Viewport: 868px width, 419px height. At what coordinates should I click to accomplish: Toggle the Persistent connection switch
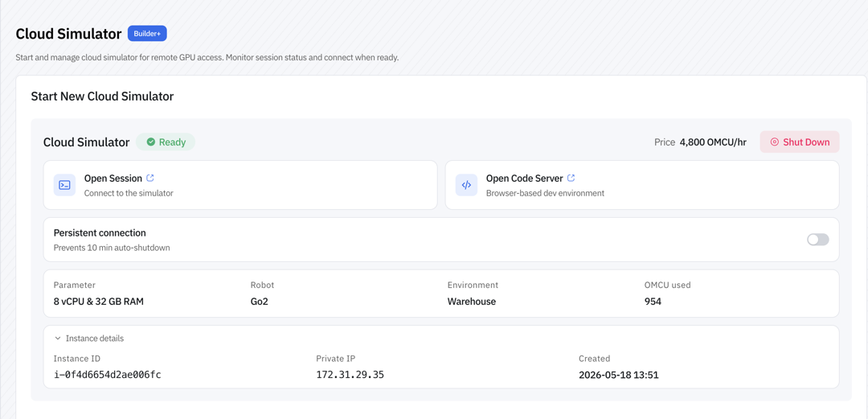pos(817,240)
